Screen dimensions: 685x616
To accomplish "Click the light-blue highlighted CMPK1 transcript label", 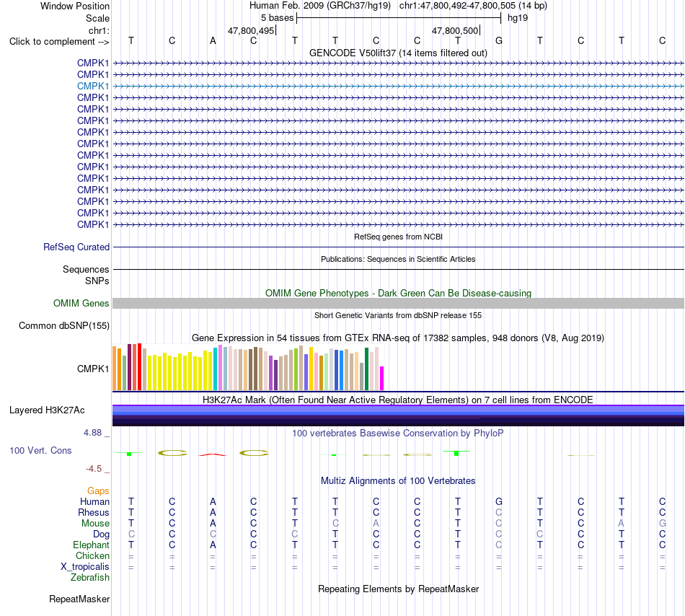I will (92, 86).
